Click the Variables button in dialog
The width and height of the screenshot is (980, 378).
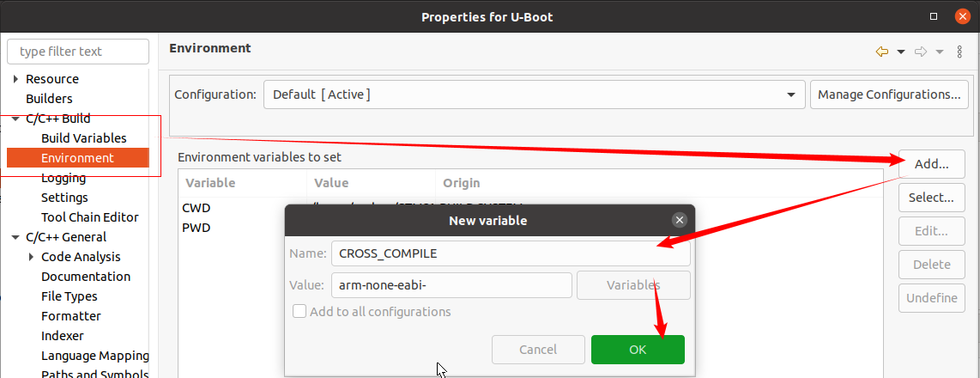pos(633,285)
